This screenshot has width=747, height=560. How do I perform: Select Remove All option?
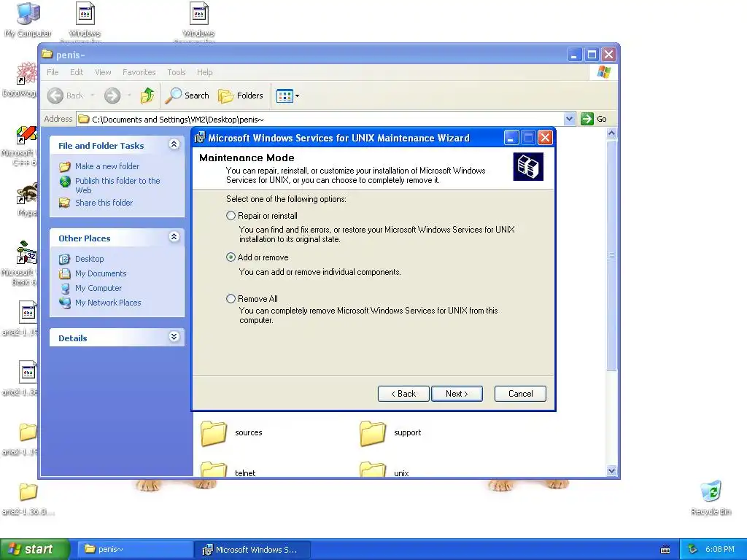231,298
